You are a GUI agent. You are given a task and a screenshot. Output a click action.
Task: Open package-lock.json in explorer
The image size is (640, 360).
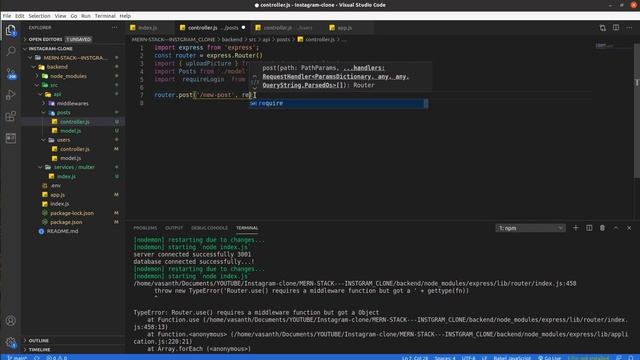(73, 213)
